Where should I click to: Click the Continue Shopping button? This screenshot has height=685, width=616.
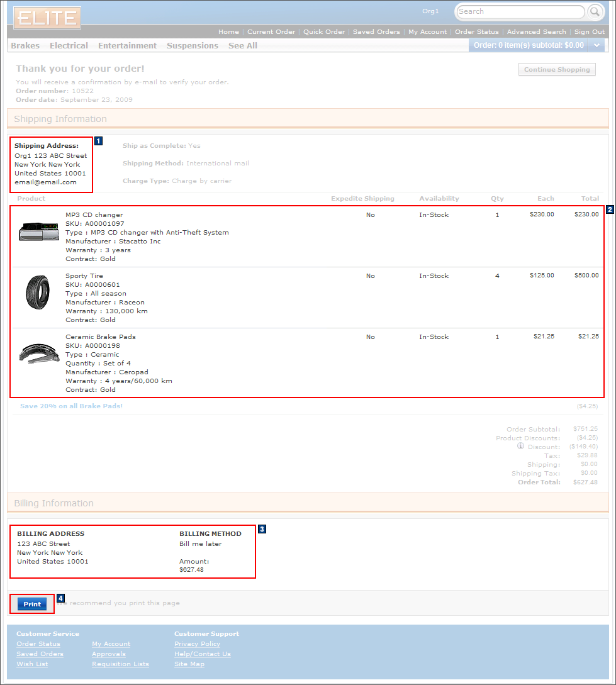point(556,69)
